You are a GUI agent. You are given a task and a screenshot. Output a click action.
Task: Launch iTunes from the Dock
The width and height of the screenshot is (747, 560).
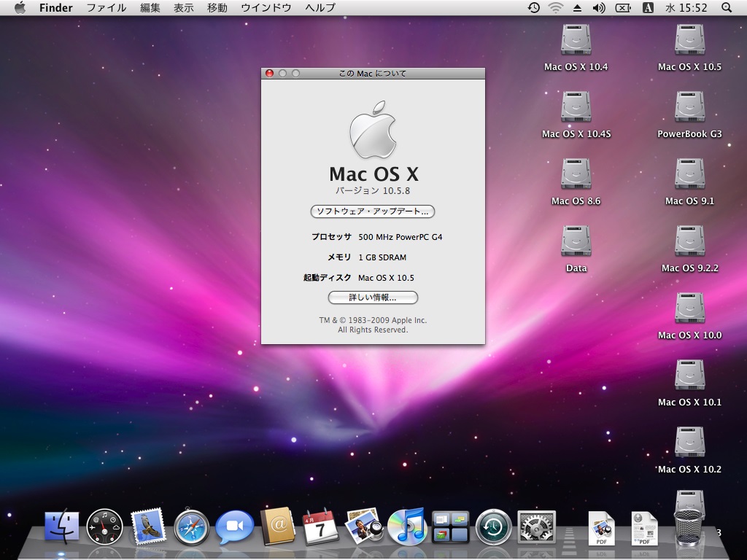(406, 526)
